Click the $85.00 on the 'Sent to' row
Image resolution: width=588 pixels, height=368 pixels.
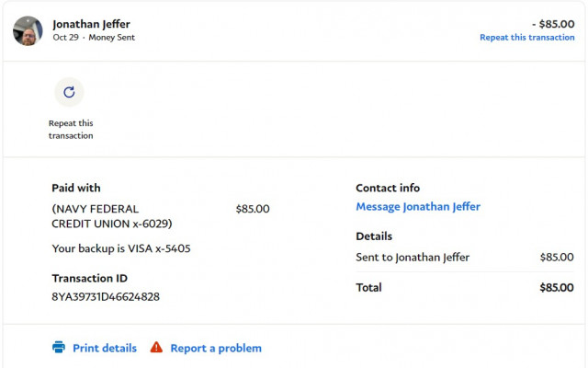(557, 258)
